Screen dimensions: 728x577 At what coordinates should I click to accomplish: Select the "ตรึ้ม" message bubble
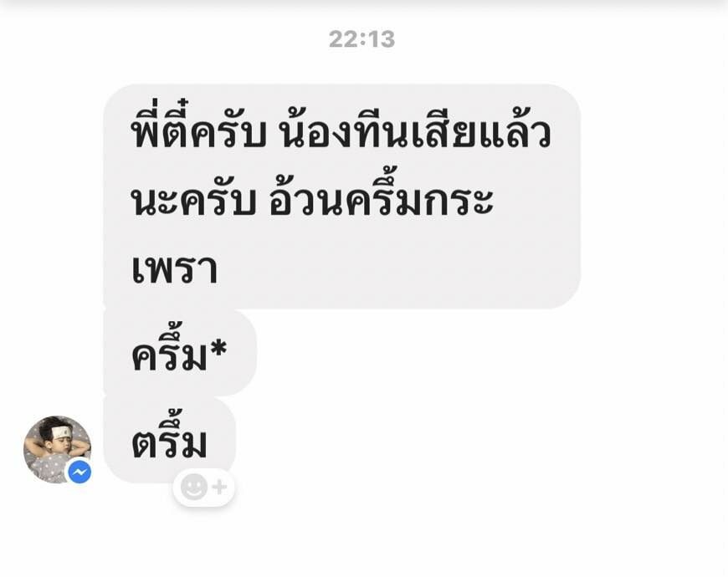coord(170,440)
